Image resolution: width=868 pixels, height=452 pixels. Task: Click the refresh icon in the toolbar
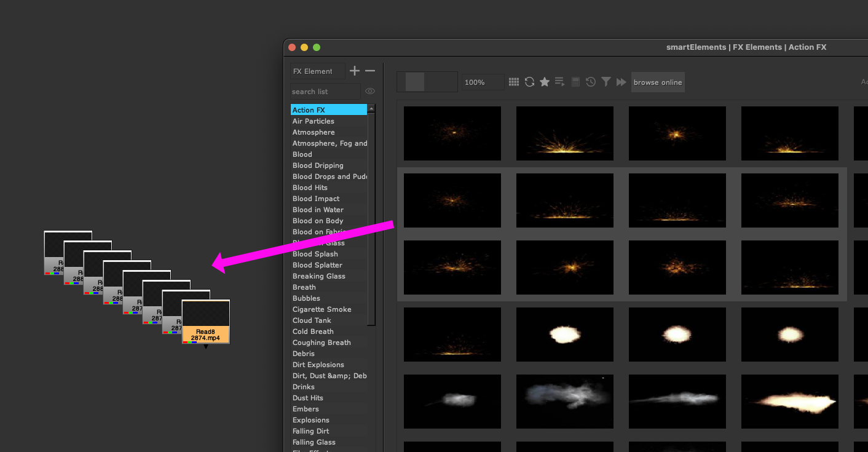(529, 82)
